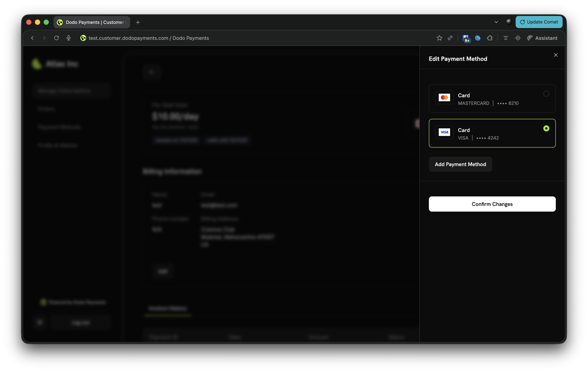Image resolution: width=588 pixels, height=372 pixels.
Task: Click the Visa card logo thumbnail
Action: (x=444, y=132)
